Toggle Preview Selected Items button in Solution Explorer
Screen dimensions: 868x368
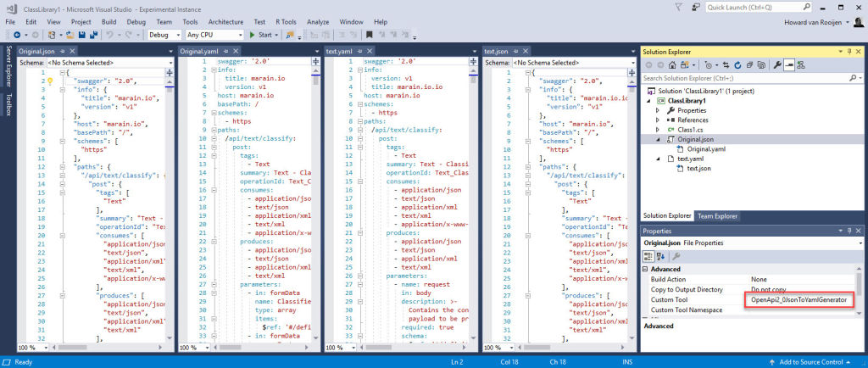(x=789, y=65)
